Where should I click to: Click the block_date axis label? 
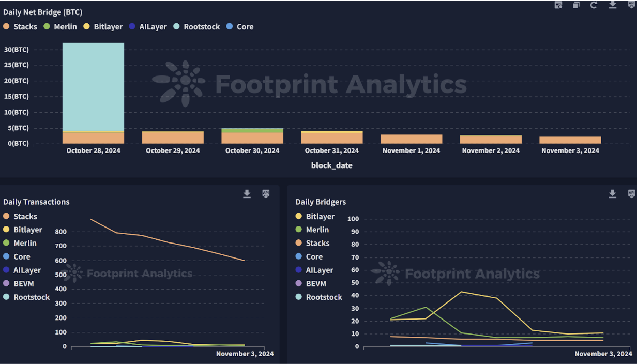[331, 165]
